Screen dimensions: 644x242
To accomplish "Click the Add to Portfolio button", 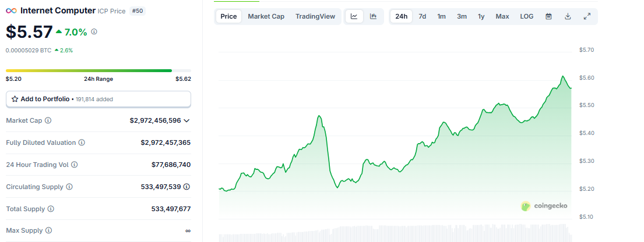I will pos(98,99).
